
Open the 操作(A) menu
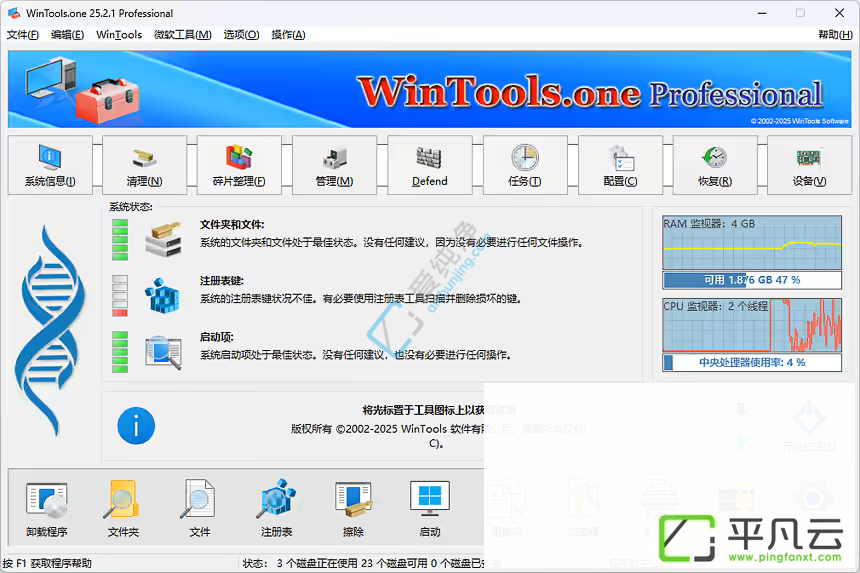point(288,35)
